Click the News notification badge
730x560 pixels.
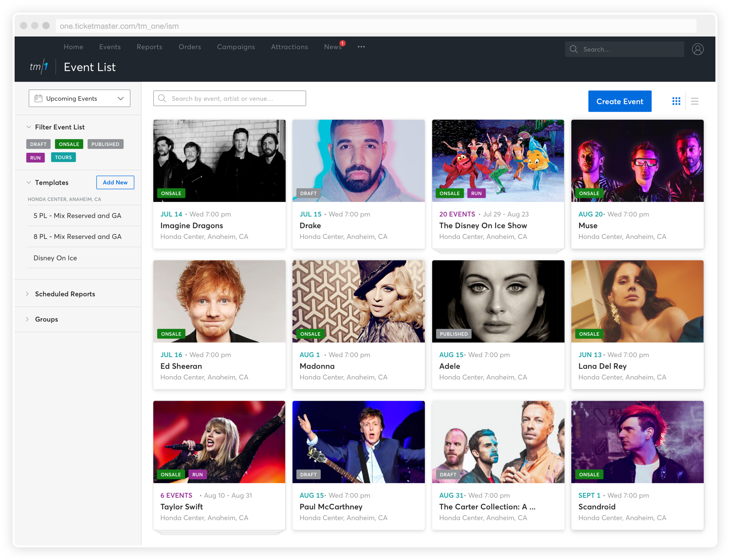point(342,43)
